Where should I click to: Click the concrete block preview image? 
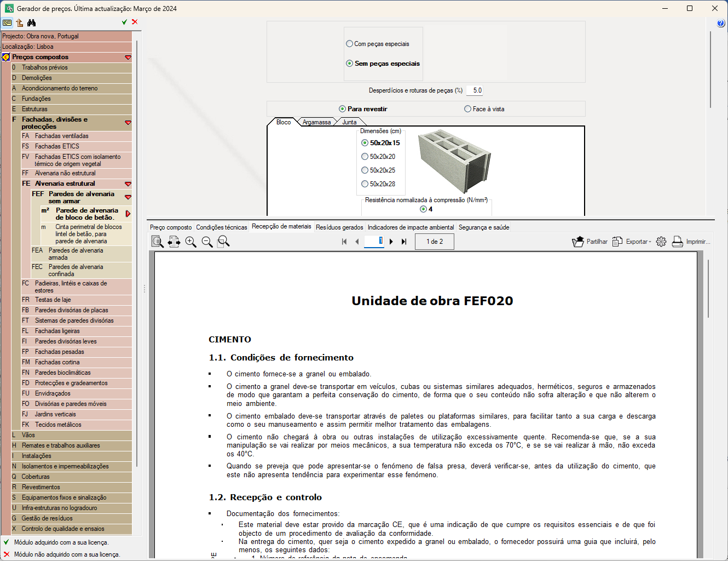click(x=454, y=161)
